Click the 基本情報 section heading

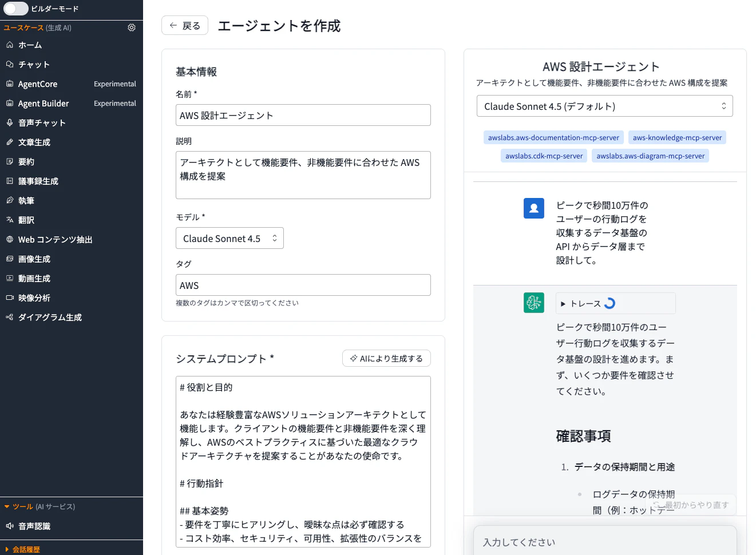point(196,72)
